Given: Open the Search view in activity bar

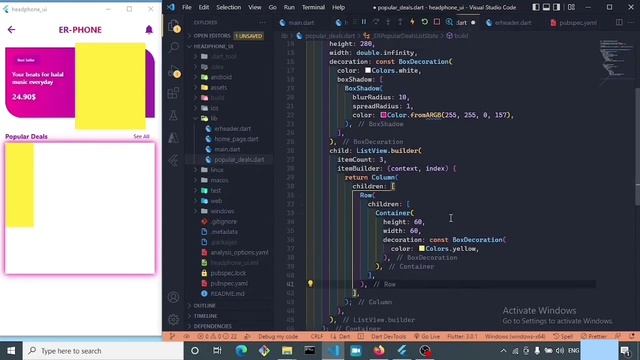Looking at the screenshot, I should pos(173,47).
